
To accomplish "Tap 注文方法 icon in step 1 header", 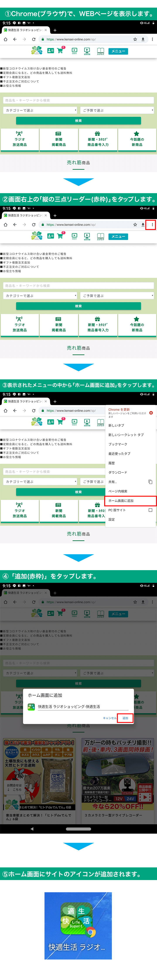I will tap(87, 51).
